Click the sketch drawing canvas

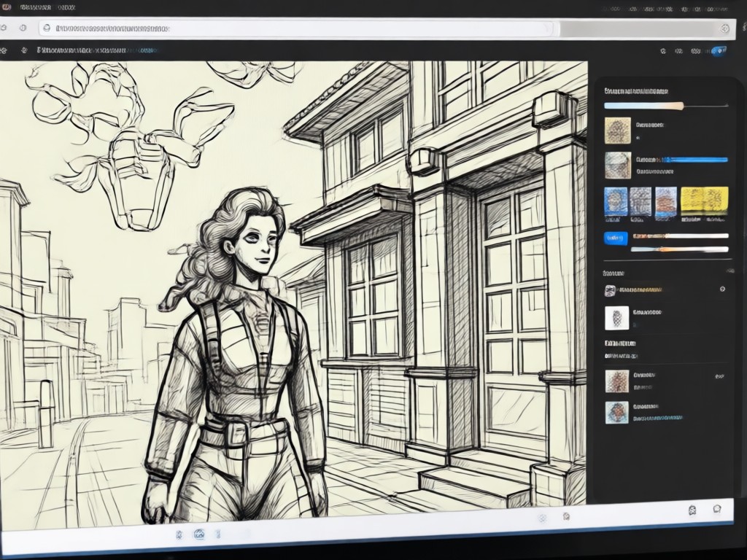pos(293,293)
